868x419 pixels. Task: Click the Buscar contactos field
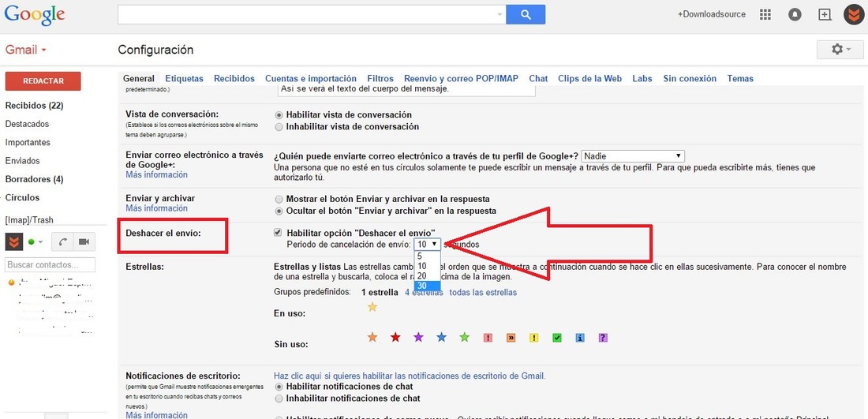[51, 265]
